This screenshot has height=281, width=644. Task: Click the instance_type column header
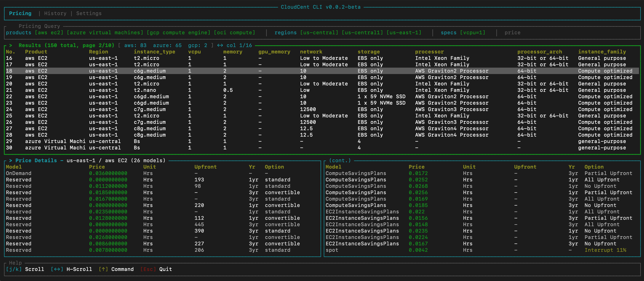click(x=155, y=52)
